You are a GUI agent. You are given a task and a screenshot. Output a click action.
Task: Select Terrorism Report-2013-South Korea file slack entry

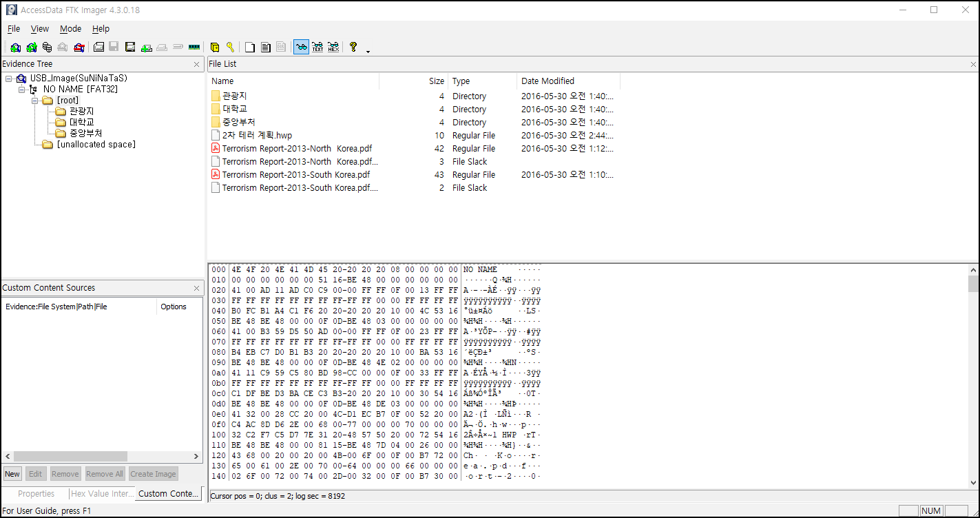point(300,187)
